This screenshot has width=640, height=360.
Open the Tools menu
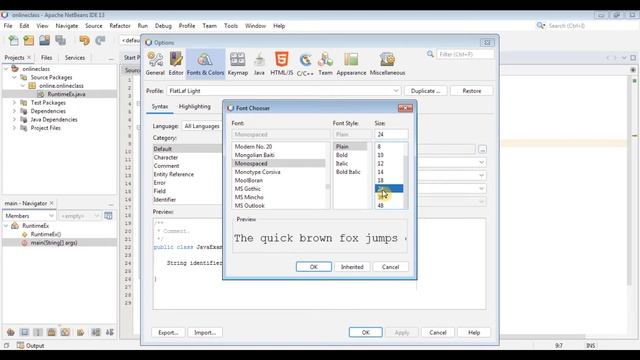point(231,26)
